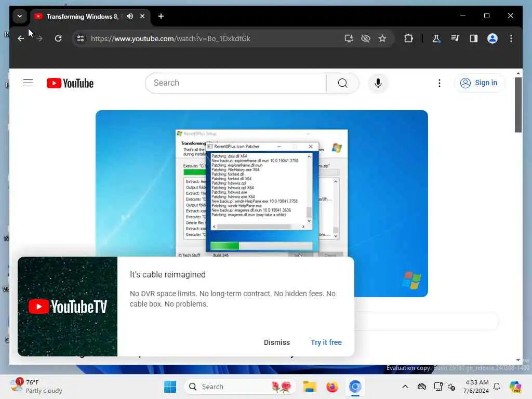532x399 pixels.
Task: Launch Firefox from the taskbar
Action: point(332,387)
